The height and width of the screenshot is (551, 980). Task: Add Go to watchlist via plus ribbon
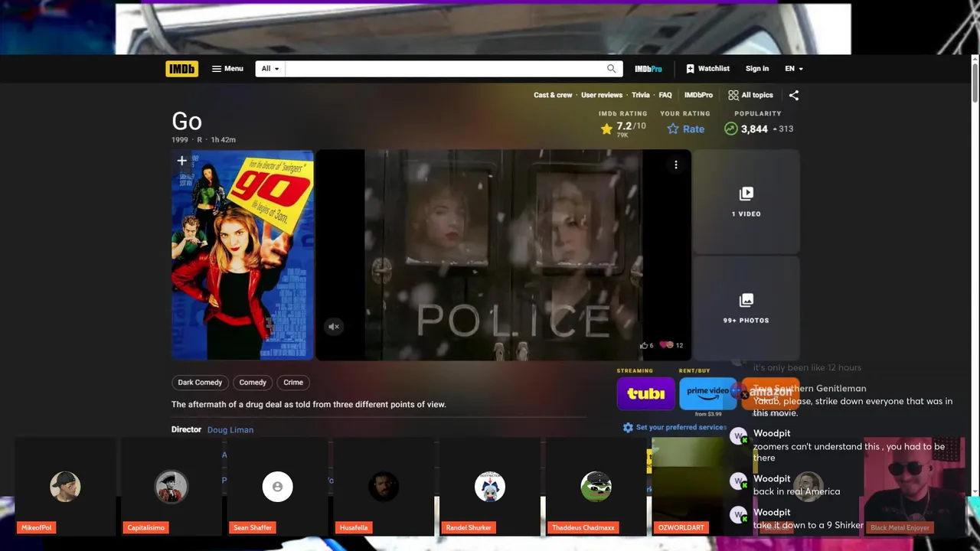[181, 161]
